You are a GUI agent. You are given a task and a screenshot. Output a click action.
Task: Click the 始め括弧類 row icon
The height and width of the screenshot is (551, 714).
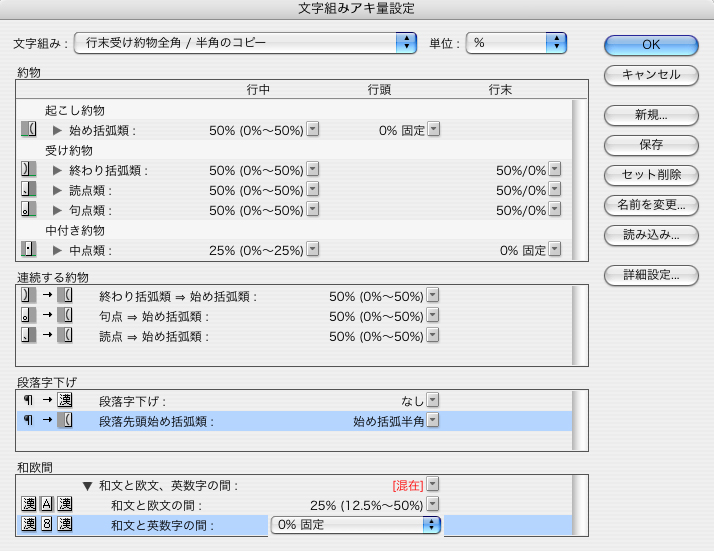click(x=29, y=129)
